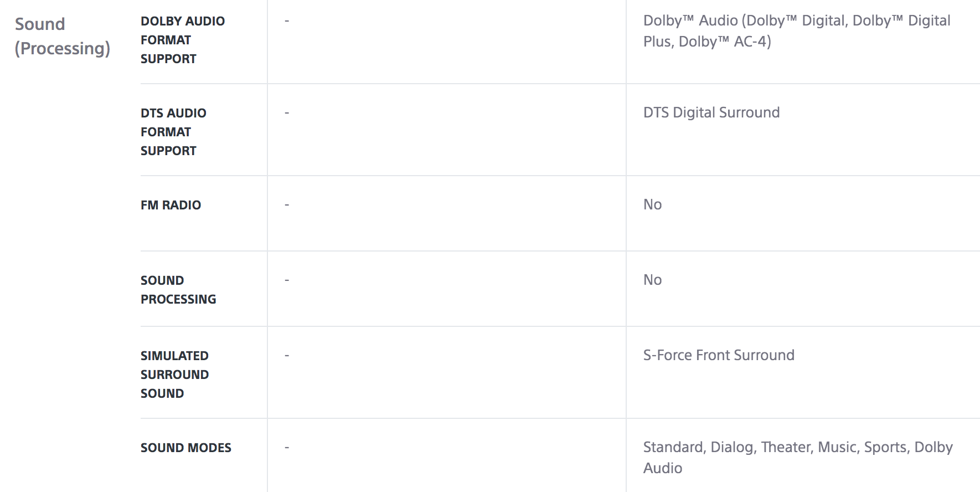The width and height of the screenshot is (980, 492).
Task: Click the Dolby Audio Digital Plus AC-4 text
Action: point(797,31)
